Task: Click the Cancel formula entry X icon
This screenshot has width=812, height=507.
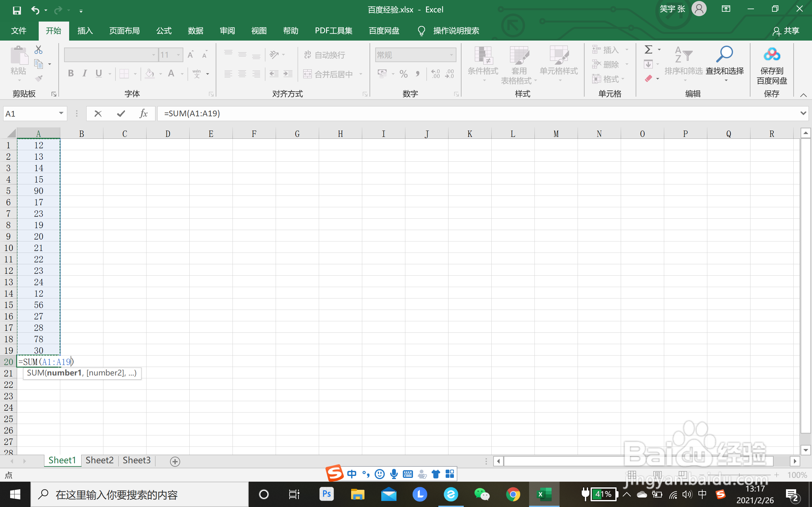Action: click(x=98, y=114)
